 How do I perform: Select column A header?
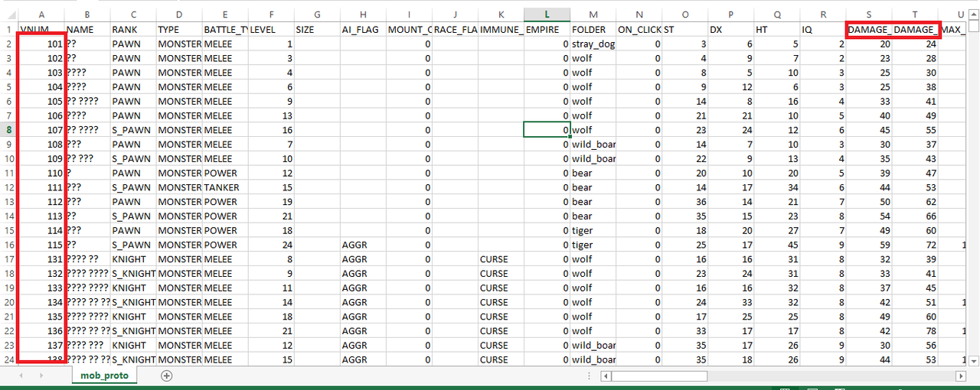[x=41, y=15]
